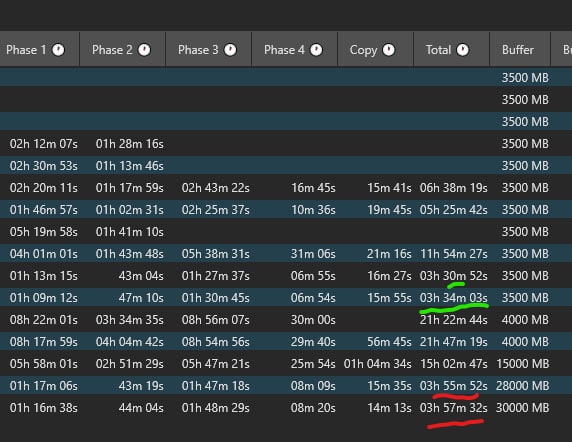
Task: Click the clock icon beside Phase 3
Action: 230,50
